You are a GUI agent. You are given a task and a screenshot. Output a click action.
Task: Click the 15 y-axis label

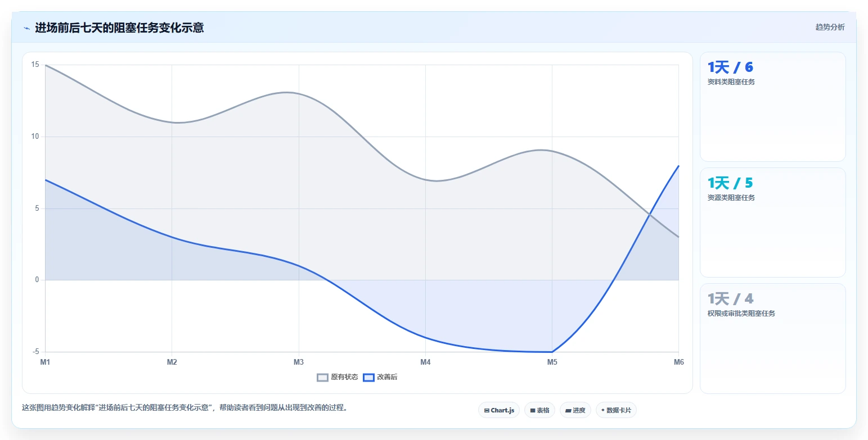click(35, 65)
